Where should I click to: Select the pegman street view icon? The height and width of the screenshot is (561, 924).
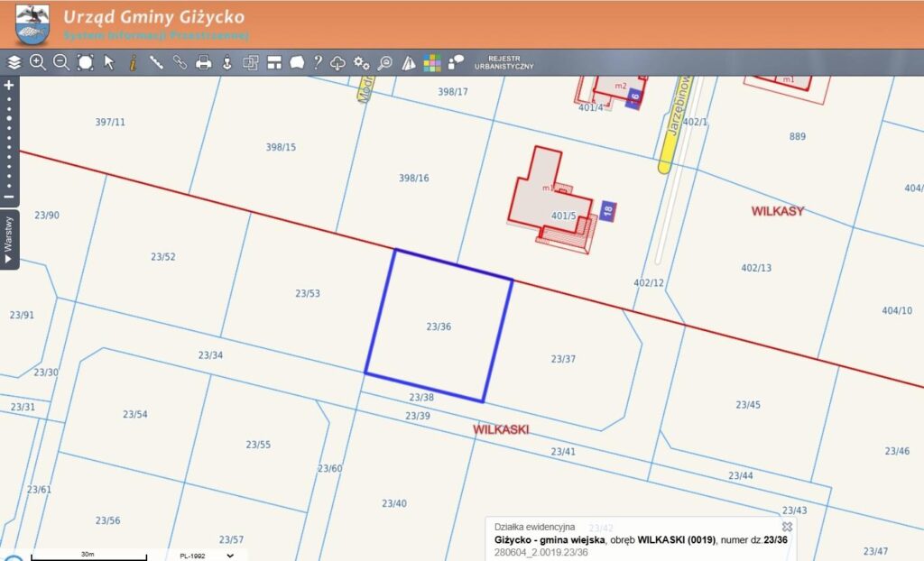226,62
